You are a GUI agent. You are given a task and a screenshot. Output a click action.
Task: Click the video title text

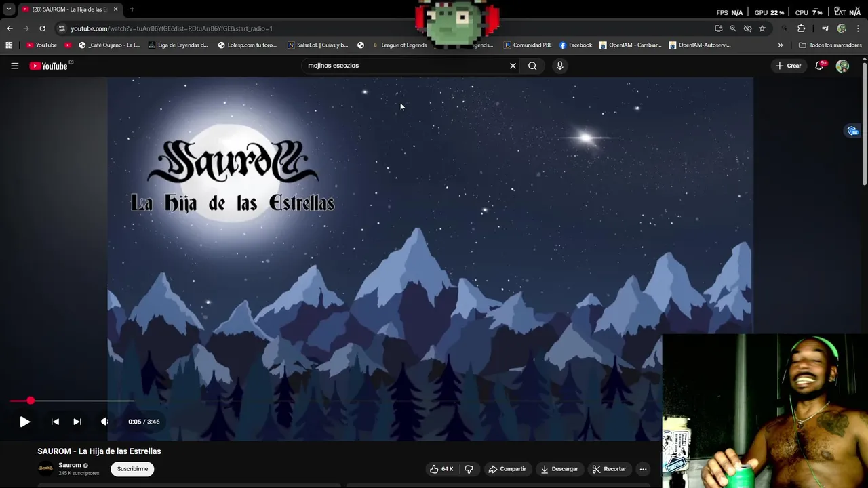click(x=99, y=451)
